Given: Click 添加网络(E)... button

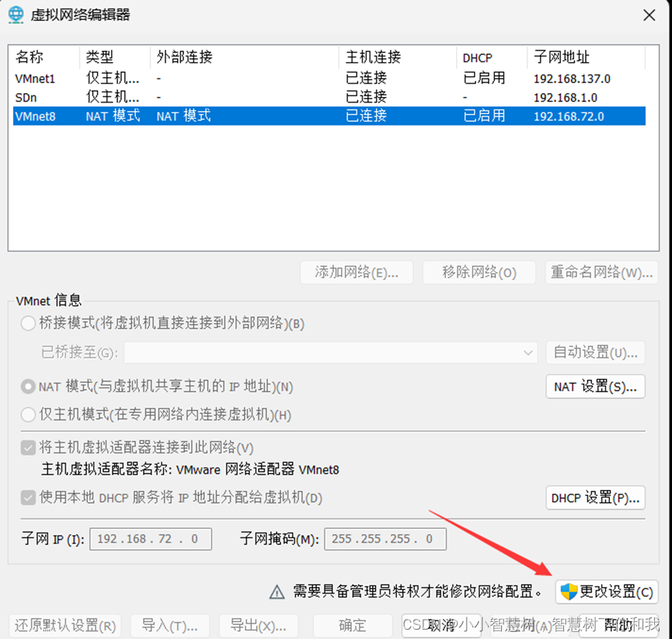Looking at the screenshot, I should [x=357, y=273].
